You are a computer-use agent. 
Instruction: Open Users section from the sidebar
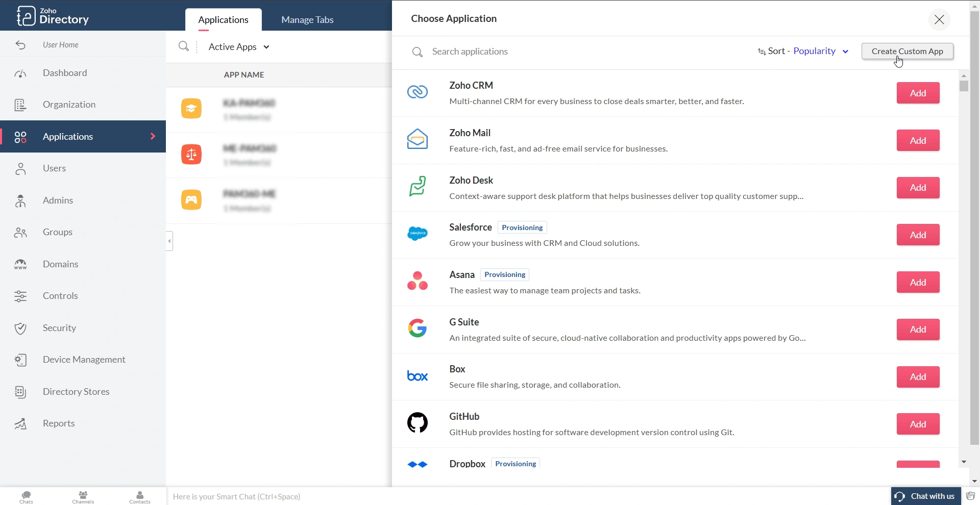[x=55, y=168]
